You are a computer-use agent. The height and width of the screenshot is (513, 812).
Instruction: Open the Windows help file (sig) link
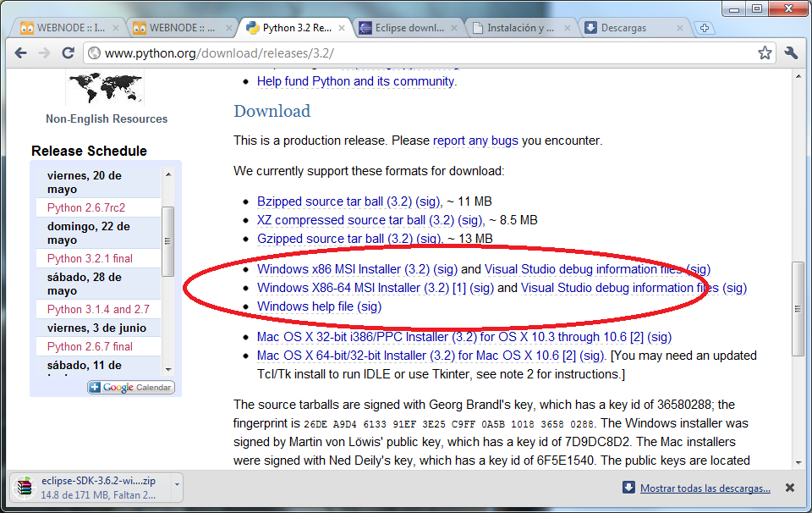370,306
